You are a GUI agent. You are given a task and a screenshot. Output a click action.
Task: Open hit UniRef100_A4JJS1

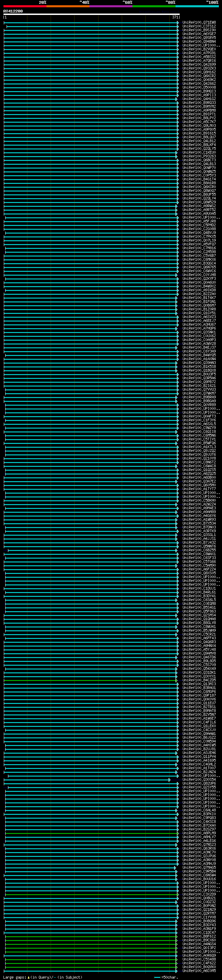tap(199, 539)
